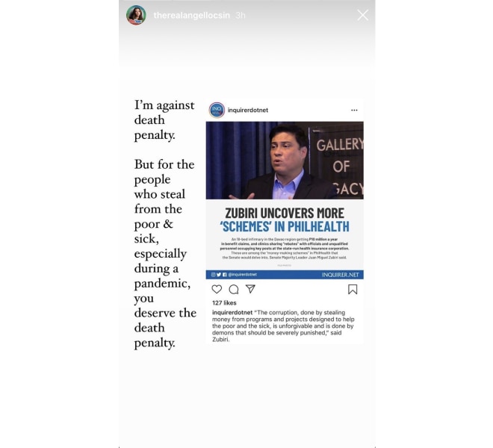The image size is (493, 448).
Task: View the 127 likes list
Action: [x=224, y=302]
